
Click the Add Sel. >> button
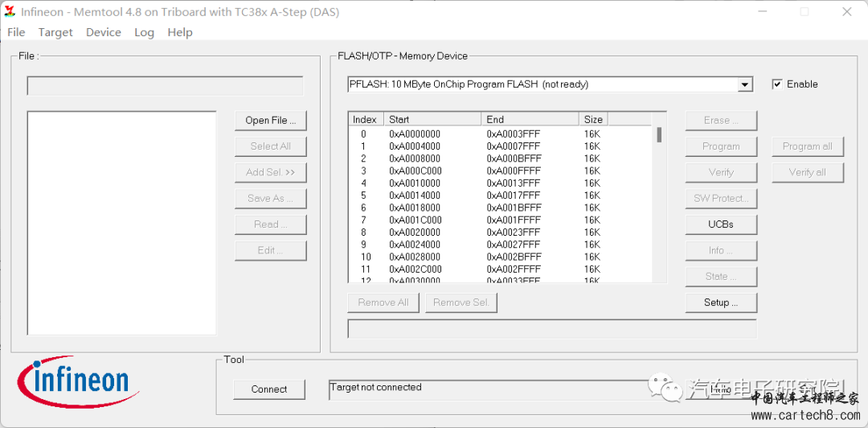pyautogui.click(x=270, y=172)
